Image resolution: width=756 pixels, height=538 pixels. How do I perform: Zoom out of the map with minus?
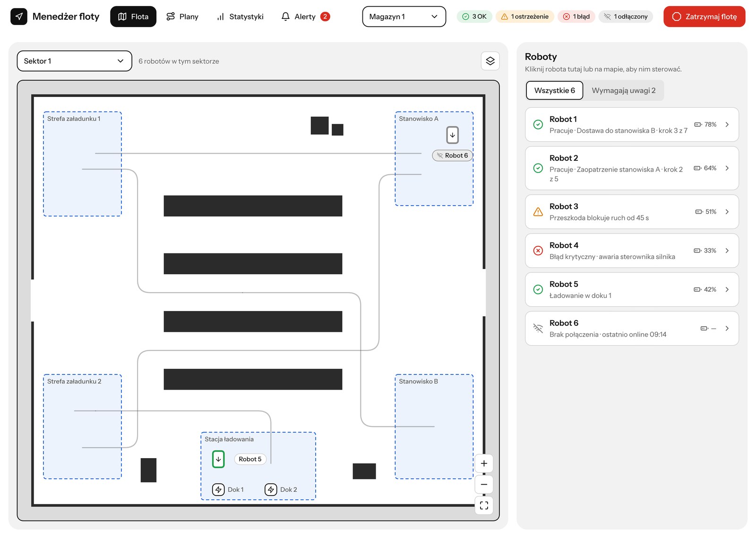point(484,484)
